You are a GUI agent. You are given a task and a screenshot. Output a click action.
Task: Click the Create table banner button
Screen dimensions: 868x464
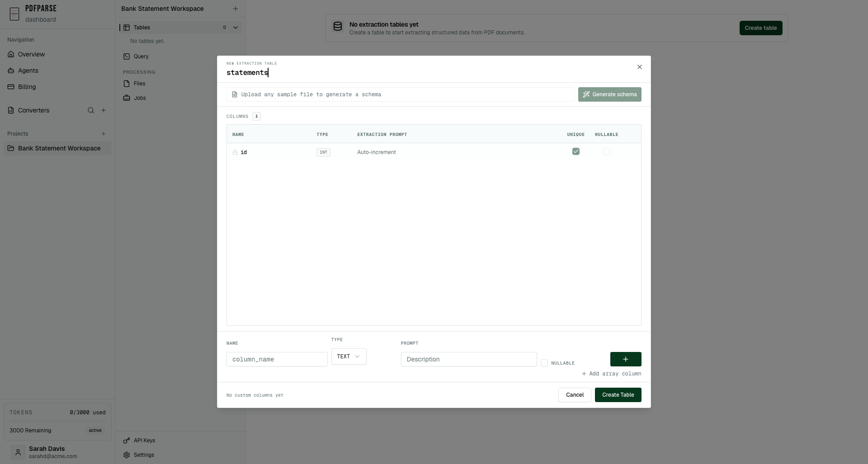click(x=761, y=28)
